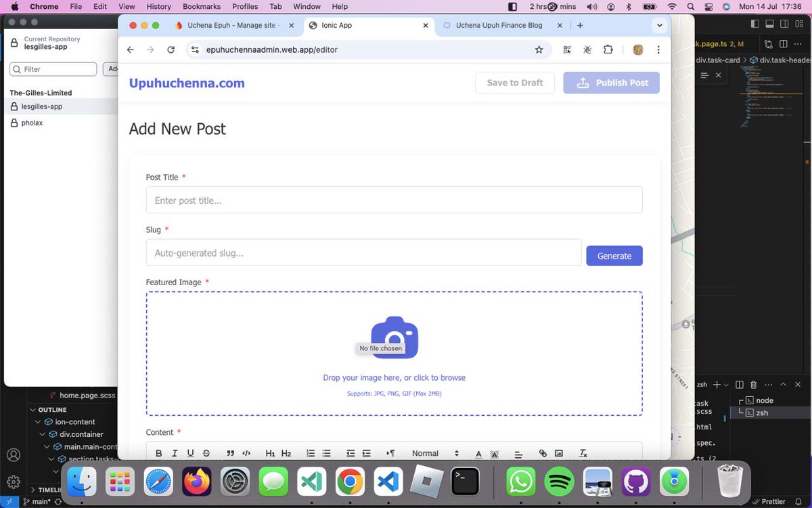Open the Chrome extensions puzzle icon

(x=608, y=49)
